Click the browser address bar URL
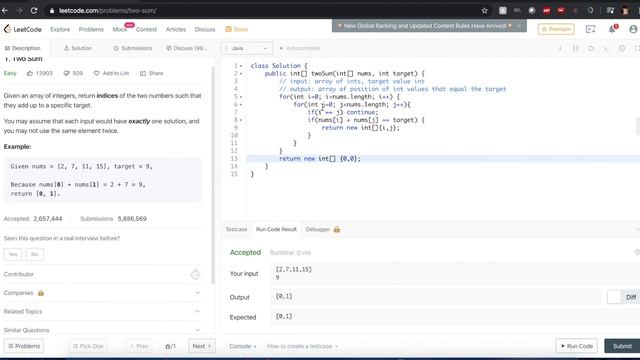 [107, 11]
